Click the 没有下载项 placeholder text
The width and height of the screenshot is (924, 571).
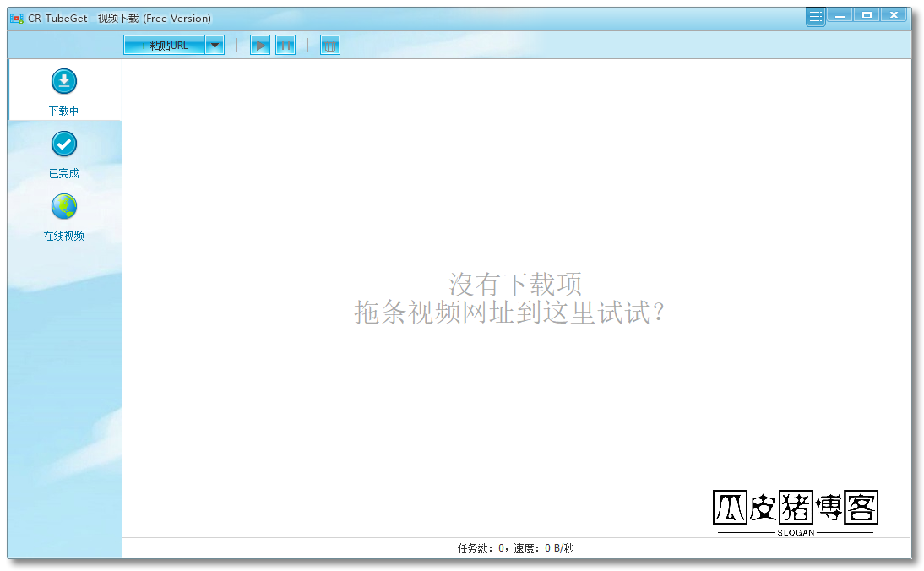(515, 284)
